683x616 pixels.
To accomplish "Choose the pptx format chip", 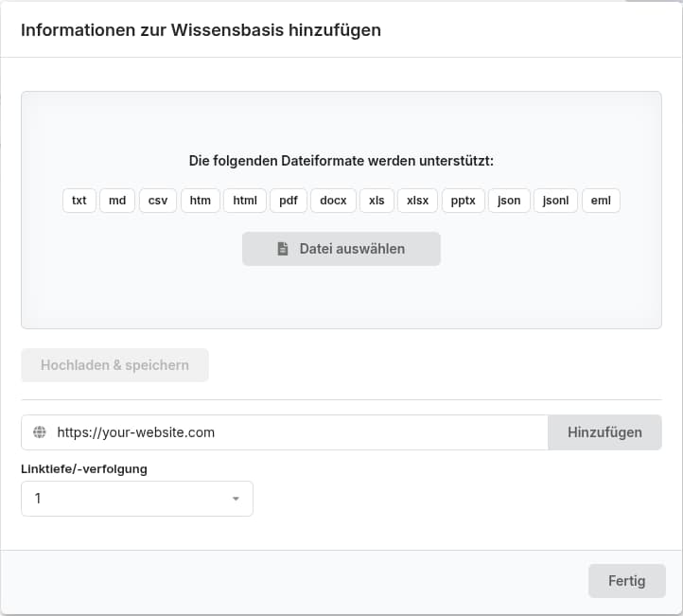I will [x=463, y=201].
